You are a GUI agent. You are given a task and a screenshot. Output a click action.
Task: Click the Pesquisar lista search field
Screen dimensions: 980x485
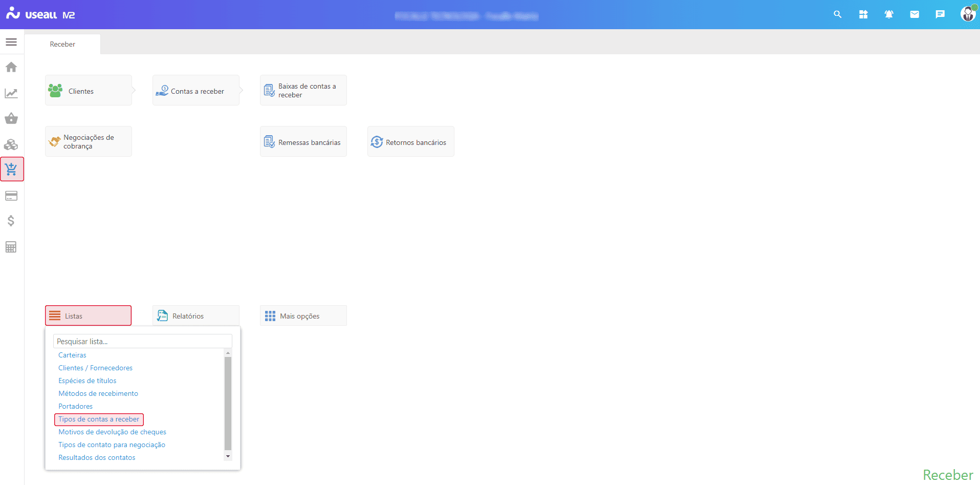coord(142,342)
